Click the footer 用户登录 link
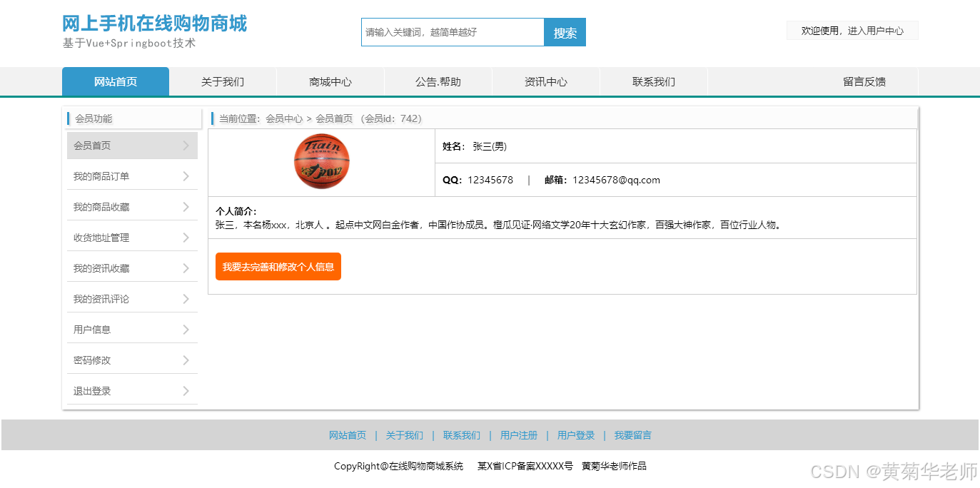Screen dimensions: 980x488 pos(576,435)
